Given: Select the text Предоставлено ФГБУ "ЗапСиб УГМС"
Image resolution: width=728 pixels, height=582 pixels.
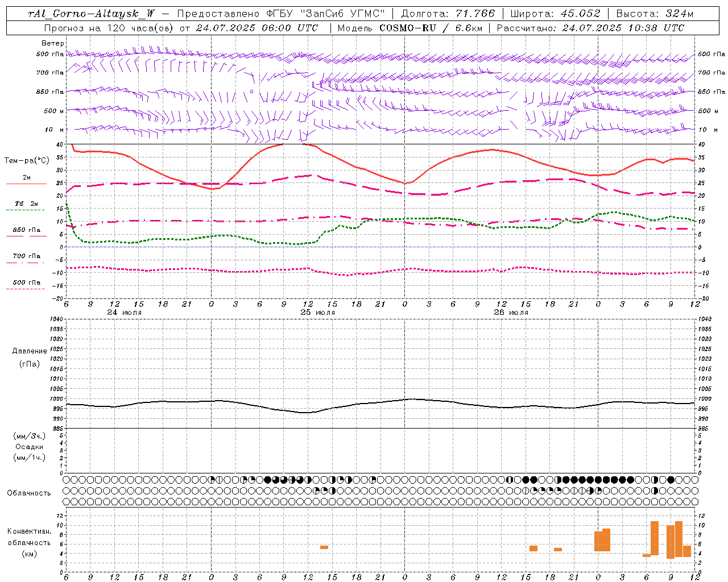Looking at the screenshot, I should coord(281,14).
